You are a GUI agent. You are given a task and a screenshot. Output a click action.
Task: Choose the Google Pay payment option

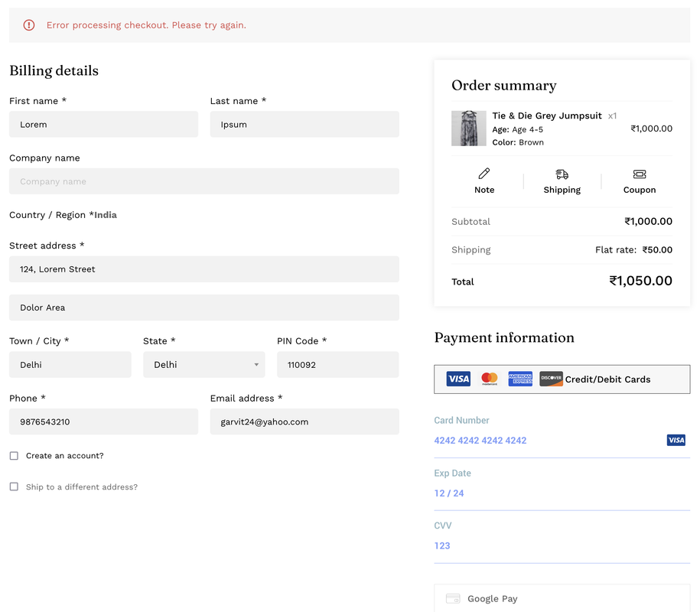pos(562,598)
